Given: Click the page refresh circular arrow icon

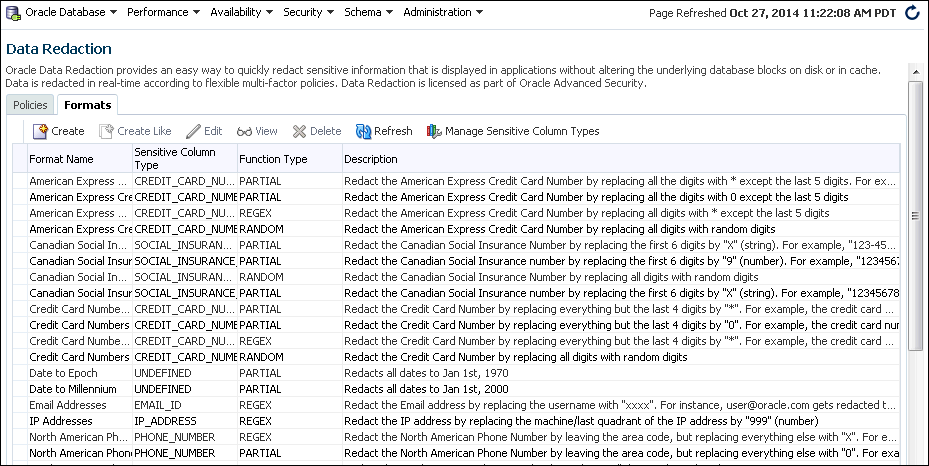Looking at the screenshot, I should 912,12.
